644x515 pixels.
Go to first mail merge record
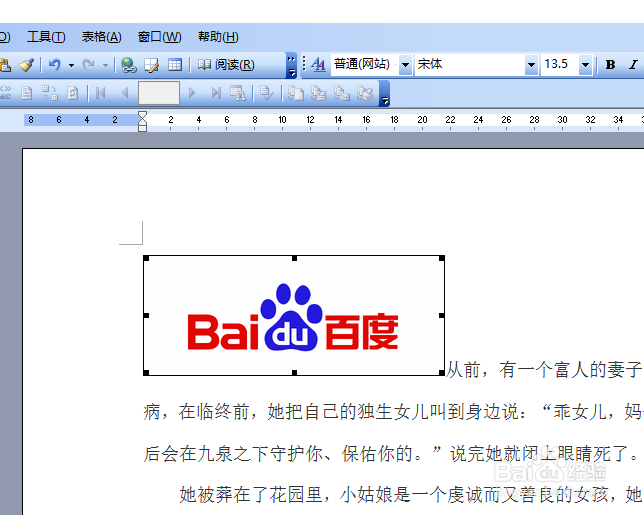click(x=101, y=93)
